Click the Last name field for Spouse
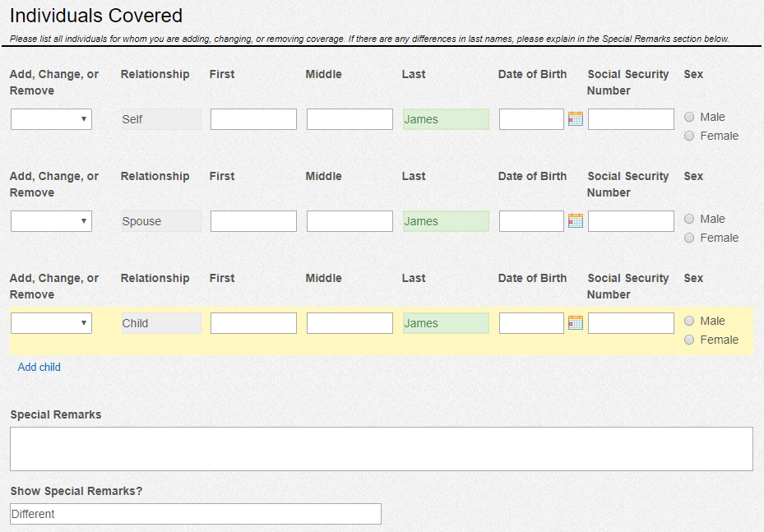The height and width of the screenshot is (532, 764). [446, 221]
